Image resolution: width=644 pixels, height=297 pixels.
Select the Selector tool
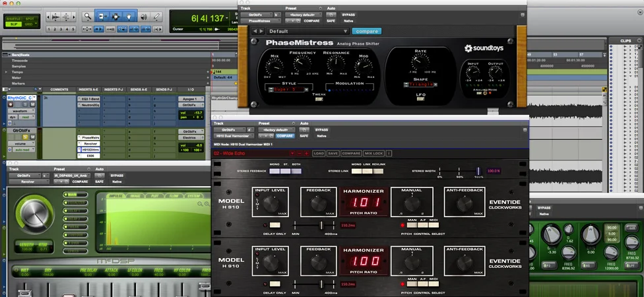coord(115,17)
